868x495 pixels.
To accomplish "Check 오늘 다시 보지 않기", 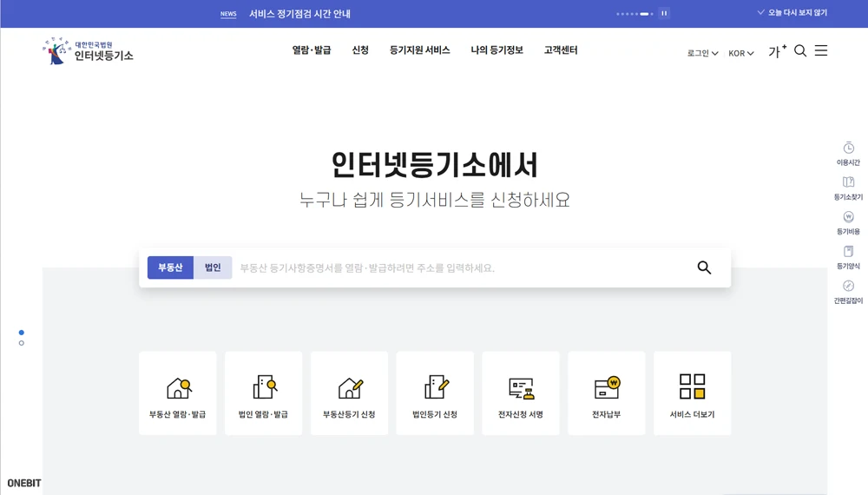I will click(x=792, y=13).
